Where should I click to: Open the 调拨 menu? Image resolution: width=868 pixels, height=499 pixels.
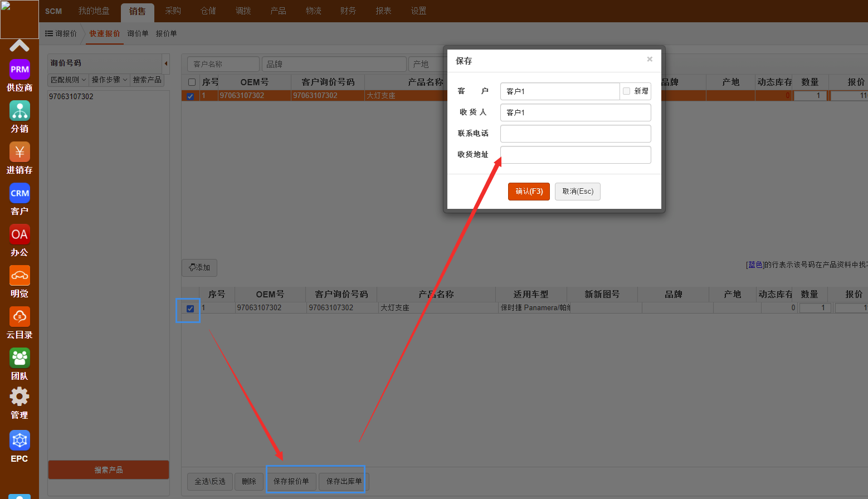[x=243, y=11]
